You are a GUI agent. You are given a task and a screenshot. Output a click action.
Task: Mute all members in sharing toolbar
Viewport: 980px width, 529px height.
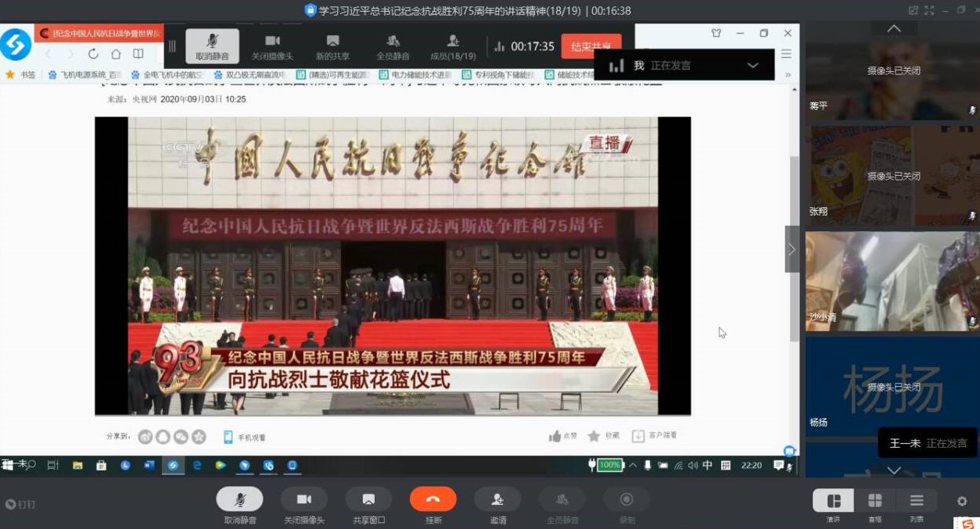click(393, 46)
